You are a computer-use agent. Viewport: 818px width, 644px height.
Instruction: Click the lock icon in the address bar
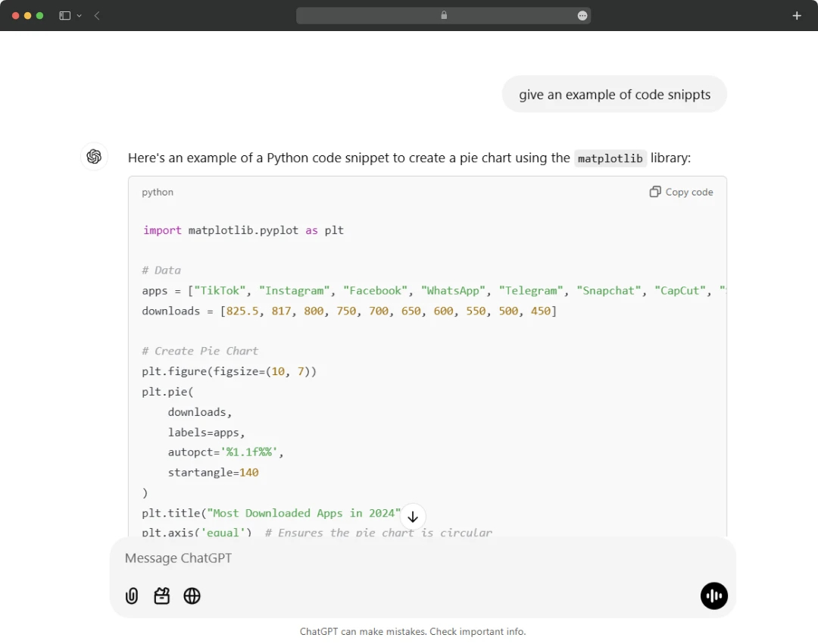tap(444, 15)
